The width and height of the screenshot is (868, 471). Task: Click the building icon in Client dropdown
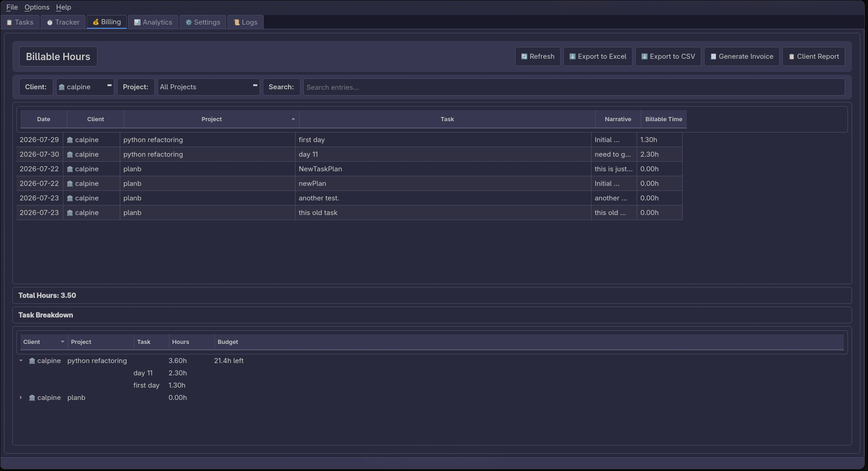[x=62, y=87]
